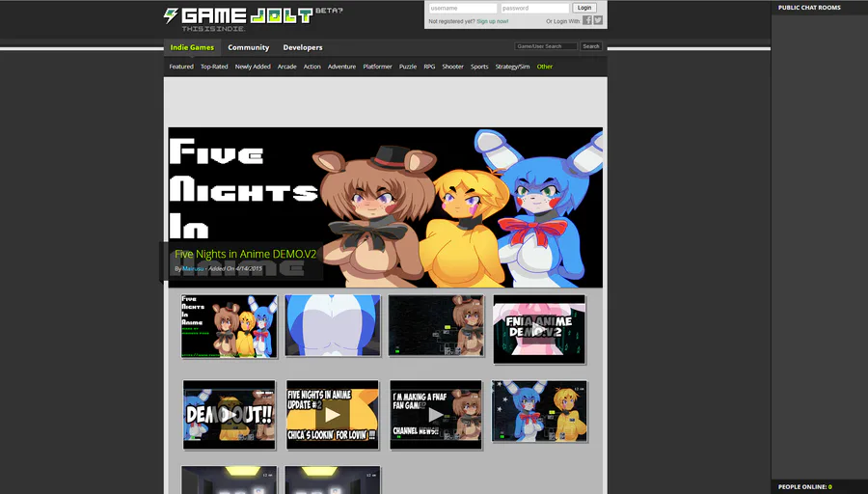Select the Arcade category
The image size is (868, 494).
coord(286,67)
